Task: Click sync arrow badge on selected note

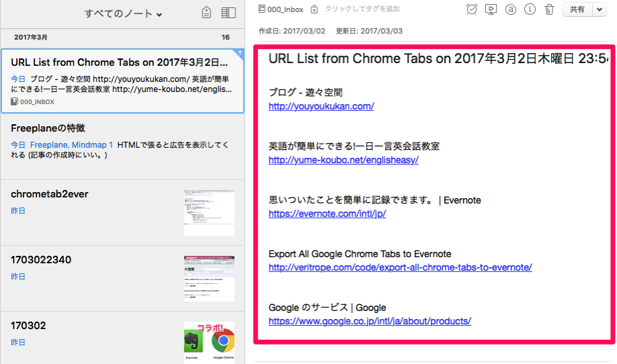Action: [x=240, y=53]
